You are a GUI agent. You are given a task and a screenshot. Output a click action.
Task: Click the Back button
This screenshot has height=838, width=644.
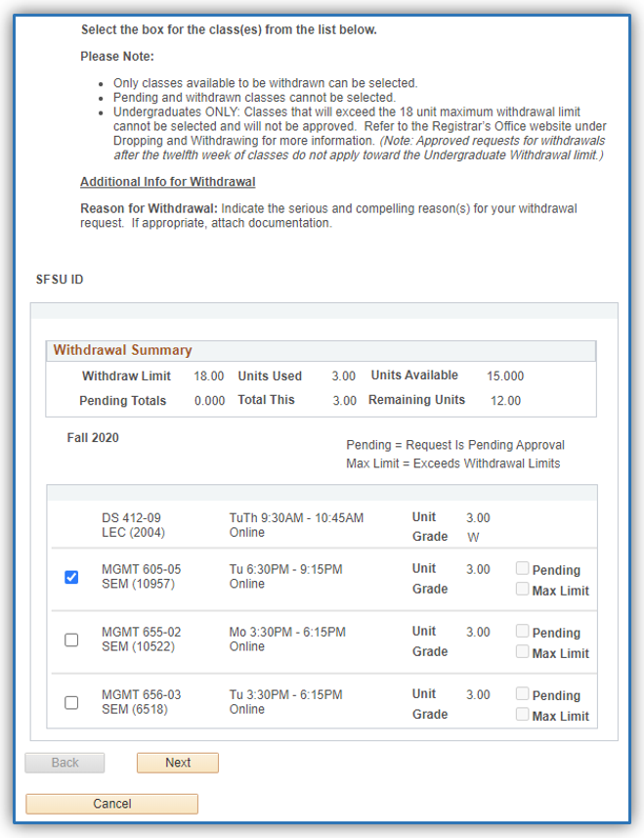pyautogui.click(x=64, y=763)
